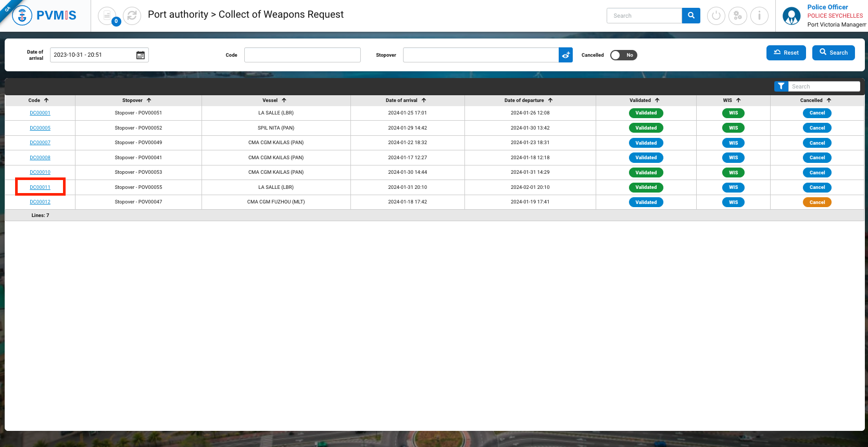The height and width of the screenshot is (447, 868).
Task: Click the Code filter input field
Action: click(302, 55)
